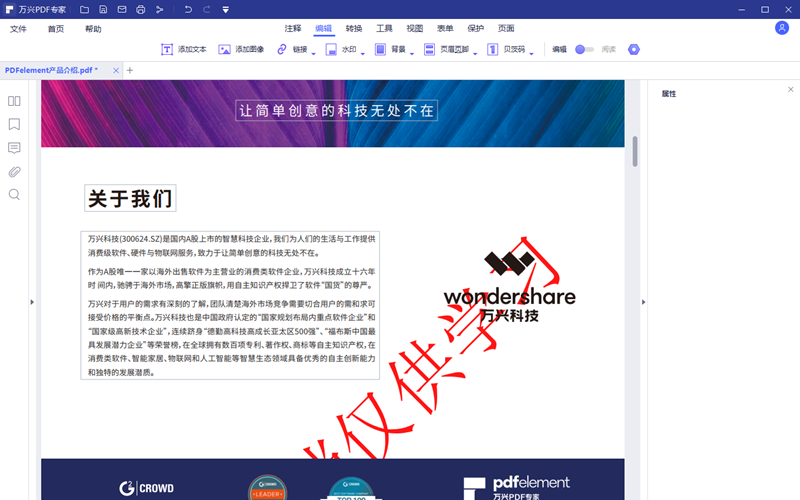Open the bookmarks sidebar panel
Screen dimensions: 800x500
[14, 125]
